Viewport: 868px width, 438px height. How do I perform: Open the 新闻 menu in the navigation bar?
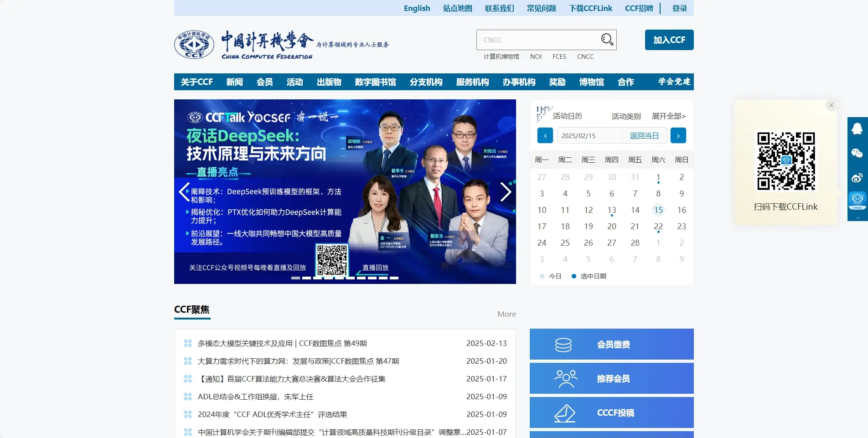[234, 82]
